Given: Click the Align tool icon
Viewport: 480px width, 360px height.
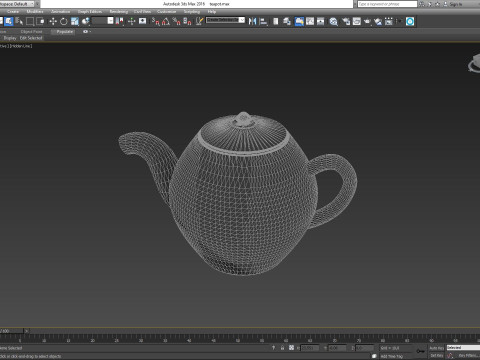Looking at the screenshot, I should tap(263, 21).
